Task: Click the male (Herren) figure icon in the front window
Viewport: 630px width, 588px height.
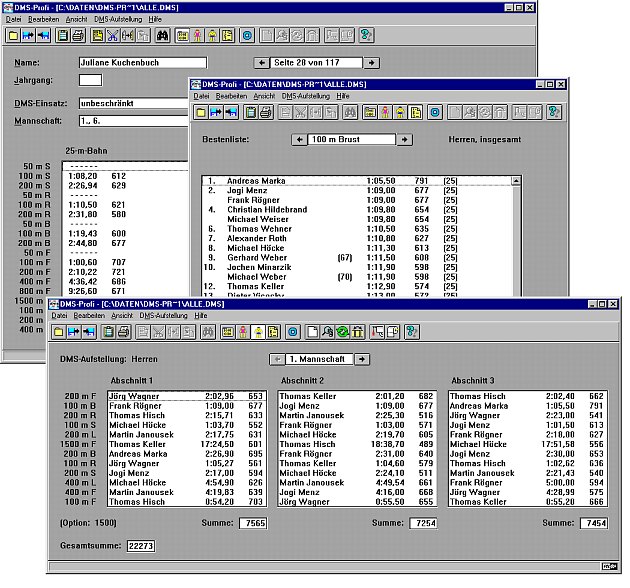Action: pyautogui.click(x=258, y=332)
